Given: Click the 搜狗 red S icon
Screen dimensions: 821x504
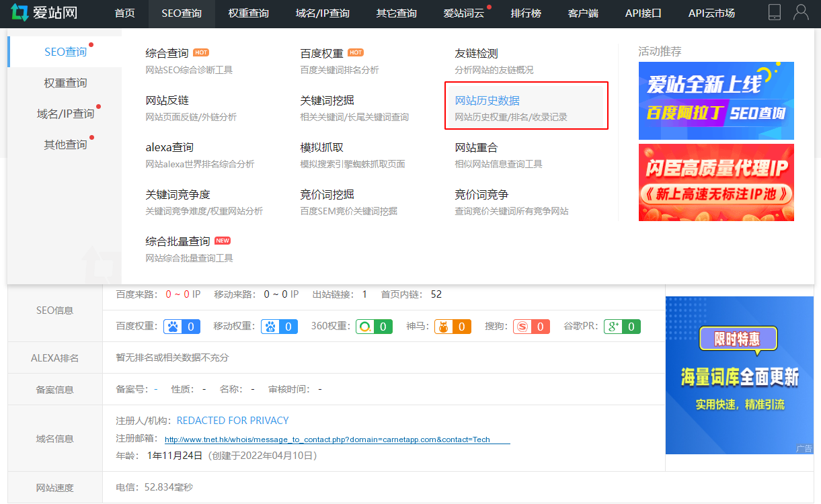Looking at the screenshot, I should [x=522, y=327].
